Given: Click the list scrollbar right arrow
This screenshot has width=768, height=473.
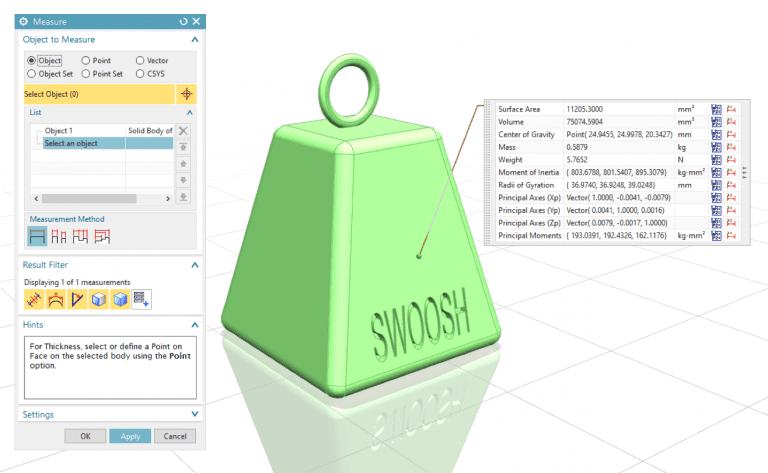Looking at the screenshot, I should click(x=168, y=198).
